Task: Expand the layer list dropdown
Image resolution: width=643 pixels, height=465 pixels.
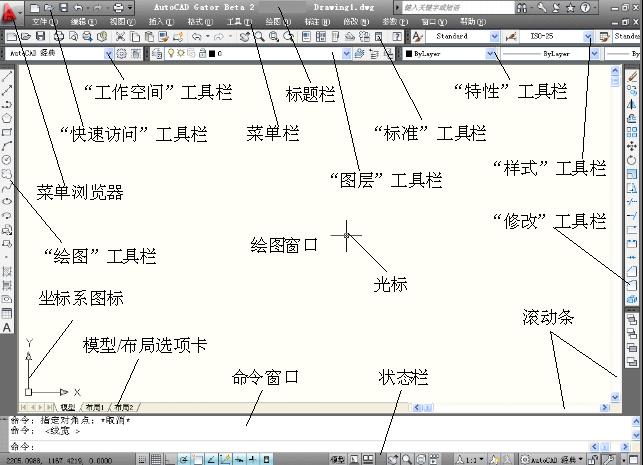Action: (x=347, y=54)
